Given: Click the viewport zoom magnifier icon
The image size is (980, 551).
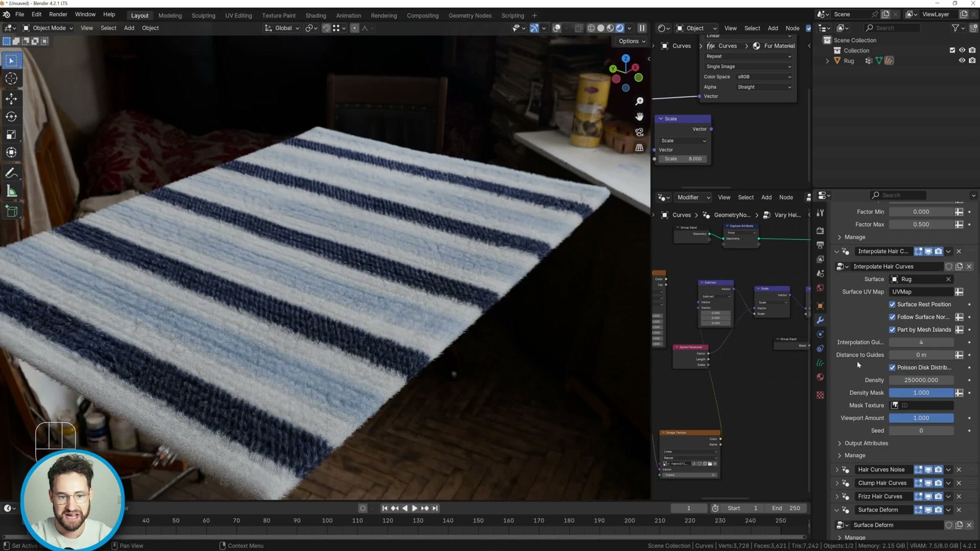Looking at the screenshot, I should (x=639, y=102).
